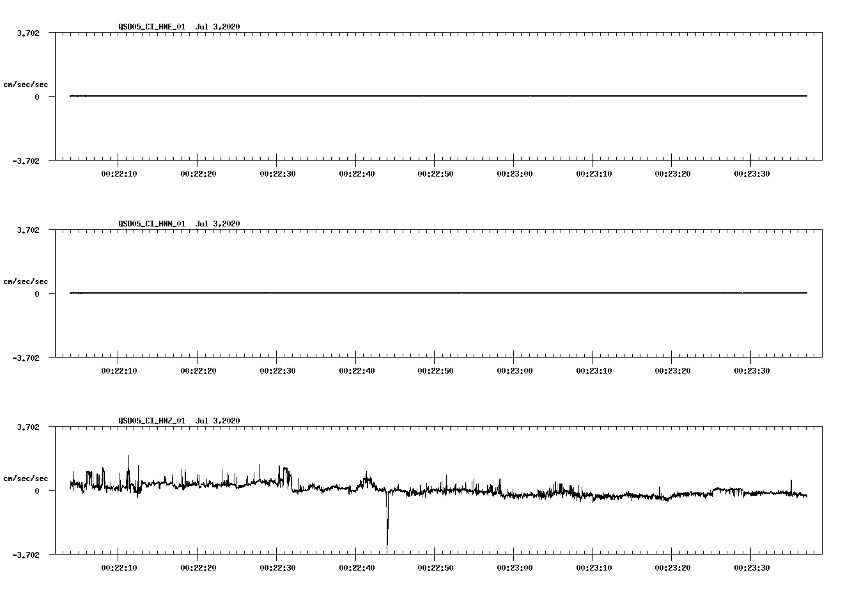Viewport: 868px width, 591px height.
Task: Select the Jul 3,2020 date on HNN plot
Action: click(218, 224)
